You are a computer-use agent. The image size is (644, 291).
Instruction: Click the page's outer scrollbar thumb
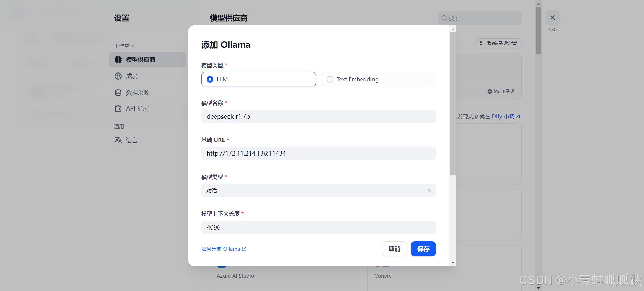click(538, 30)
